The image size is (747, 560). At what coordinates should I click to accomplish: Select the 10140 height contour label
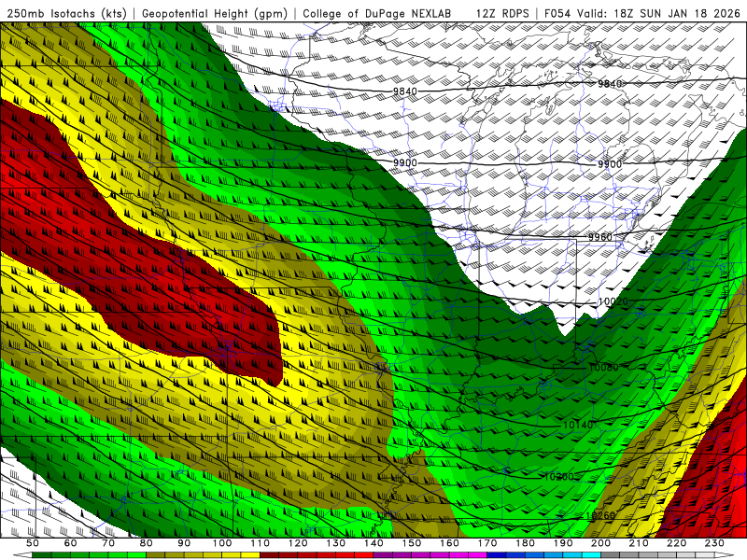pos(578,425)
